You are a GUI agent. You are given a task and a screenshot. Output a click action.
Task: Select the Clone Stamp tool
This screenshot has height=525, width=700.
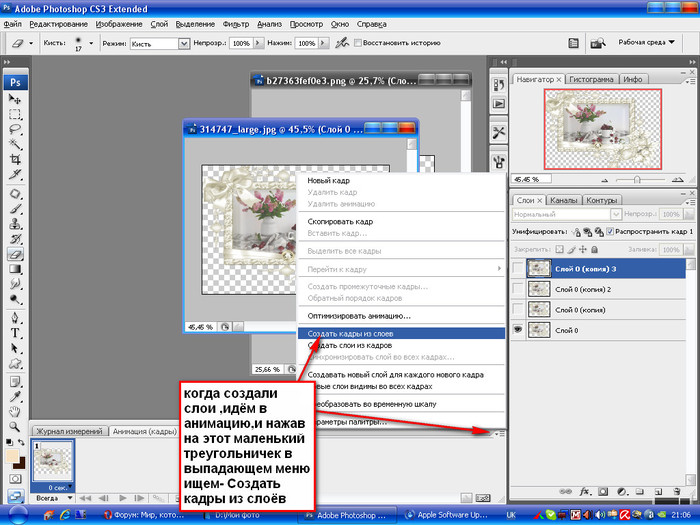tap(15, 224)
